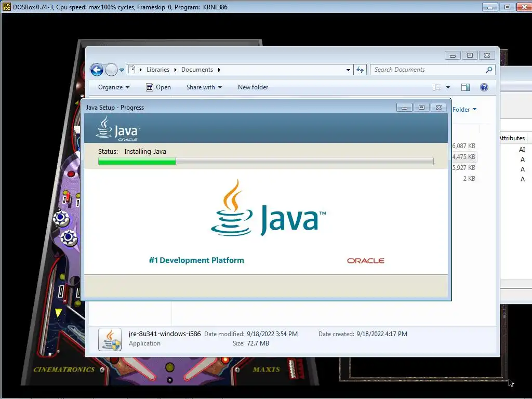Expand the arrow after Documents in the breadcrumb

tap(219, 70)
